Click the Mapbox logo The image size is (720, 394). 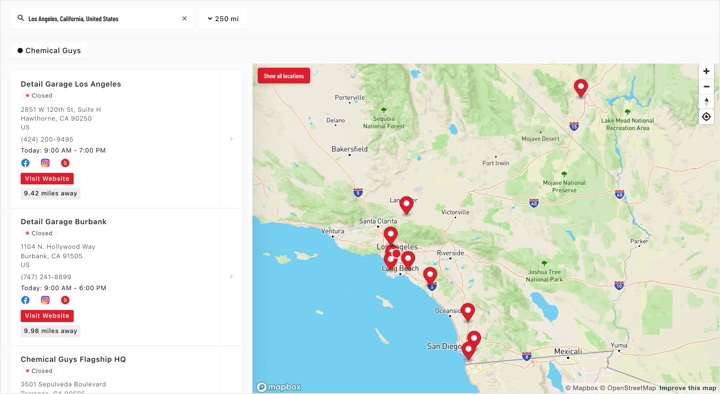[279, 387]
